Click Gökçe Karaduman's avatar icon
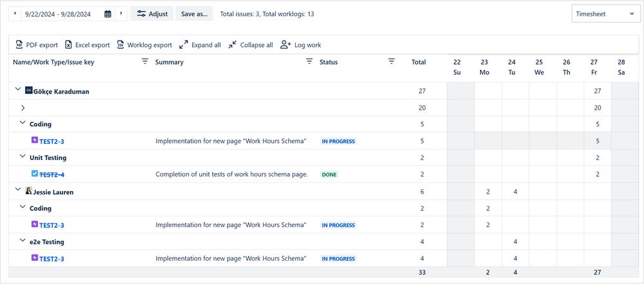This screenshot has height=284, width=644. 29,90
